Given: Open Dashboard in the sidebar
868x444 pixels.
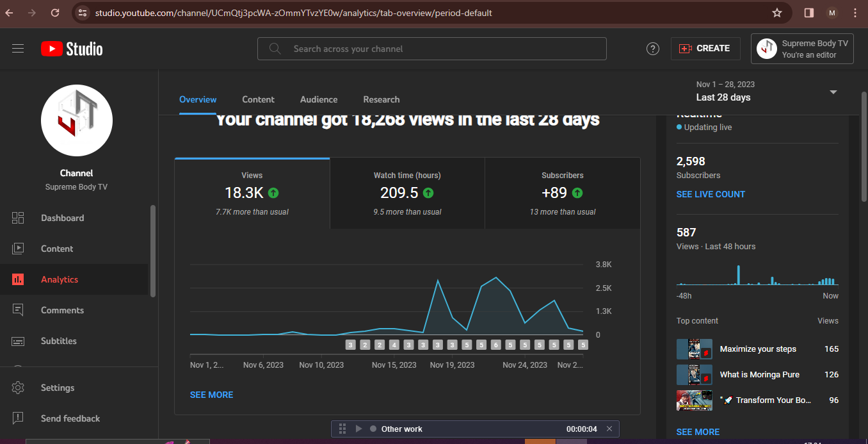Looking at the screenshot, I should click(x=74, y=218).
